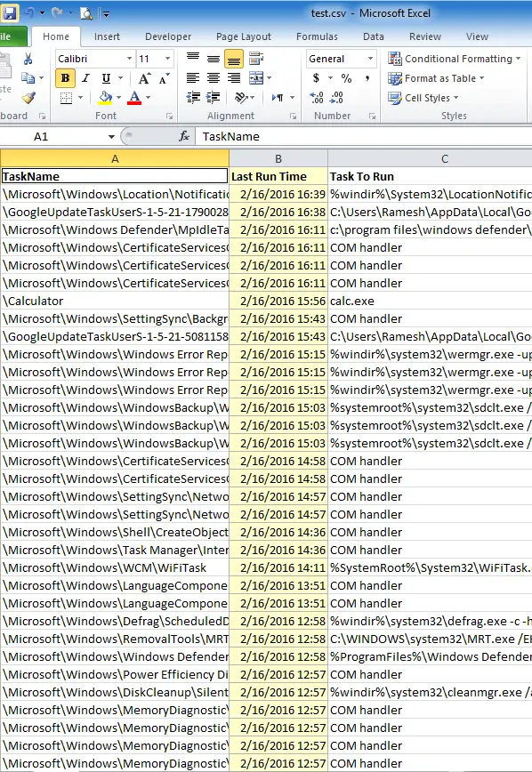The height and width of the screenshot is (772, 532).
Task: Apply yellow Fill Color bucket
Action: coord(105,98)
